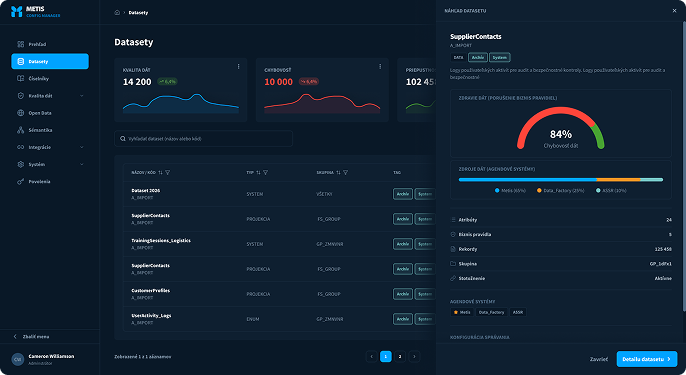Click the Sémantika graph icon
The height and width of the screenshot is (375, 686).
[x=21, y=130]
